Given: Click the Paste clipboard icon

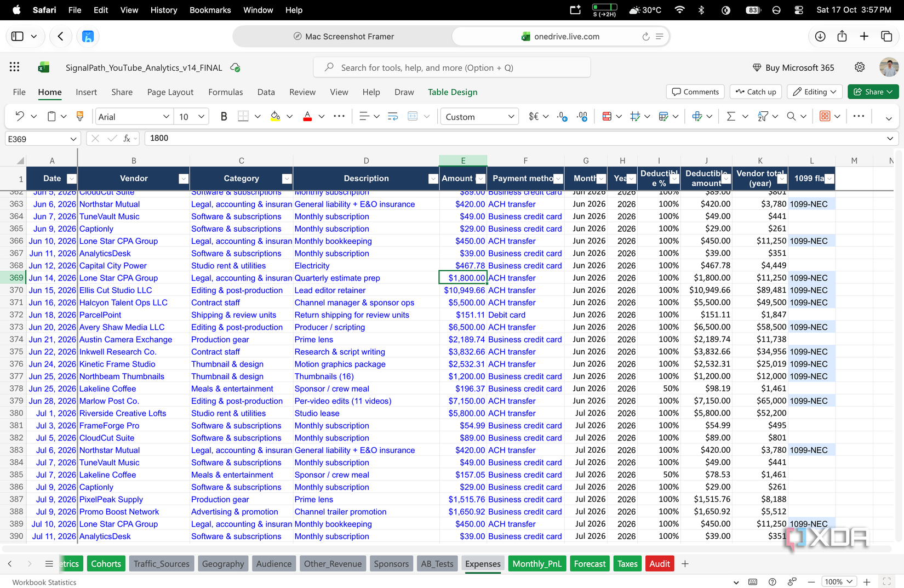Looking at the screenshot, I should tap(52, 116).
